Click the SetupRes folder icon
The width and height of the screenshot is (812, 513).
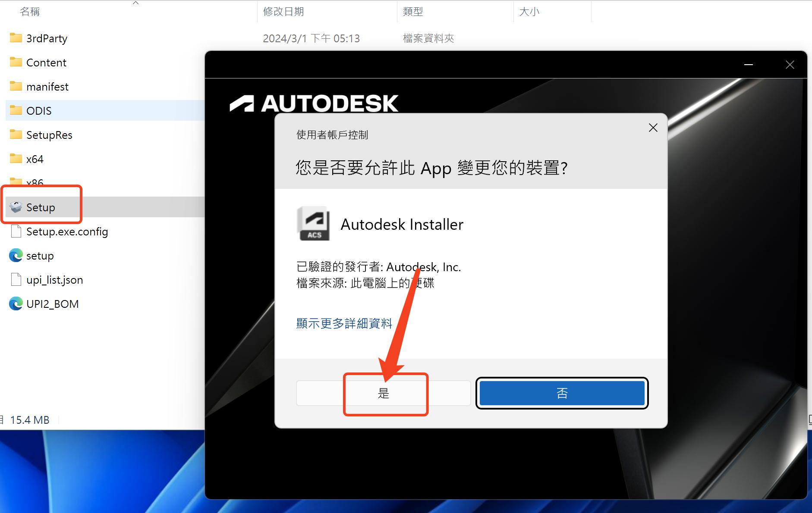pyautogui.click(x=16, y=135)
